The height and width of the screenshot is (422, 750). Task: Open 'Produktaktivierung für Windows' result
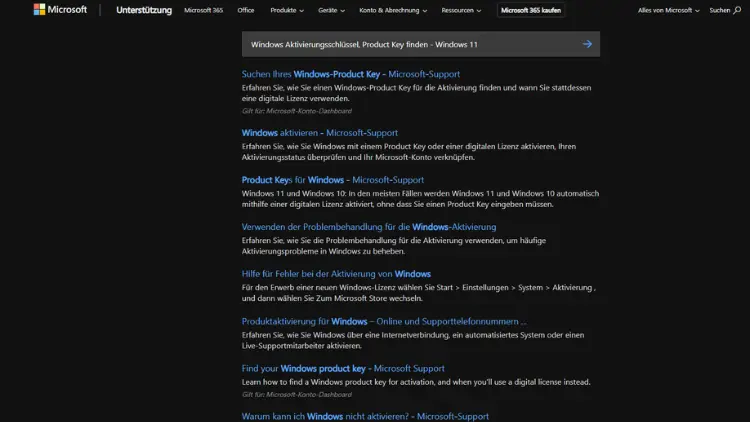pos(384,321)
